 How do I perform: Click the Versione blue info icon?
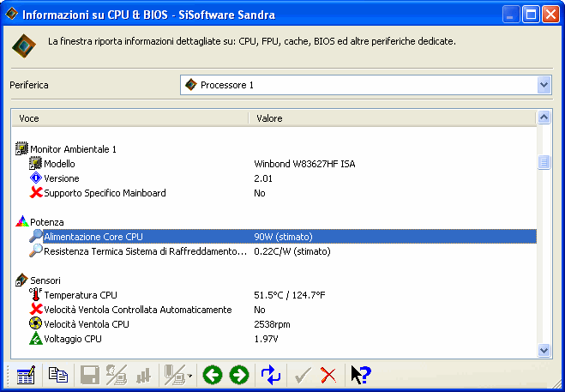36,178
